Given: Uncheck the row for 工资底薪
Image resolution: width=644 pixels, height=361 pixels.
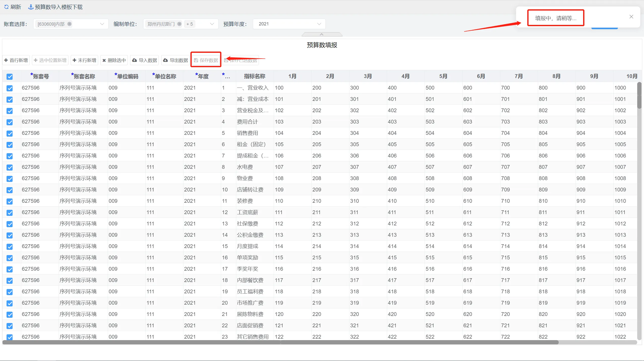Looking at the screenshot, I should click(10, 213).
